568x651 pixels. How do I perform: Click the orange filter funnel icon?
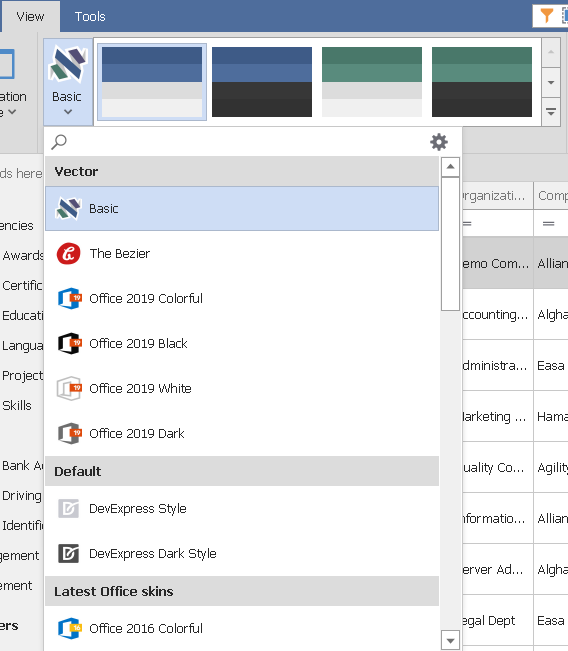[x=547, y=16]
